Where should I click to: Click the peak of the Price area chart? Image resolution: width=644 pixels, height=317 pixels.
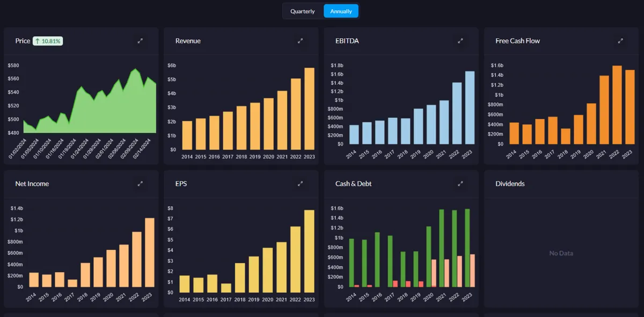pyautogui.click(x=136, y=70)
